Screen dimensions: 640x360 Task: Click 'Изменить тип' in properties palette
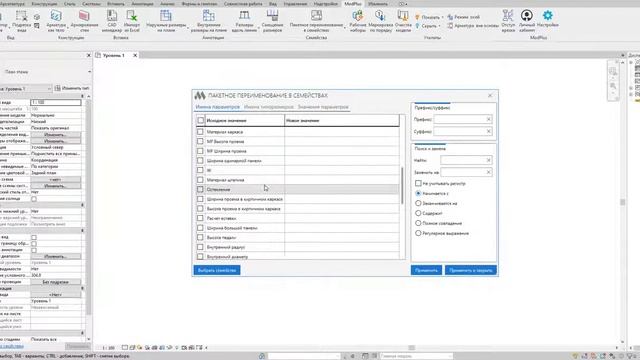[72, 88]
